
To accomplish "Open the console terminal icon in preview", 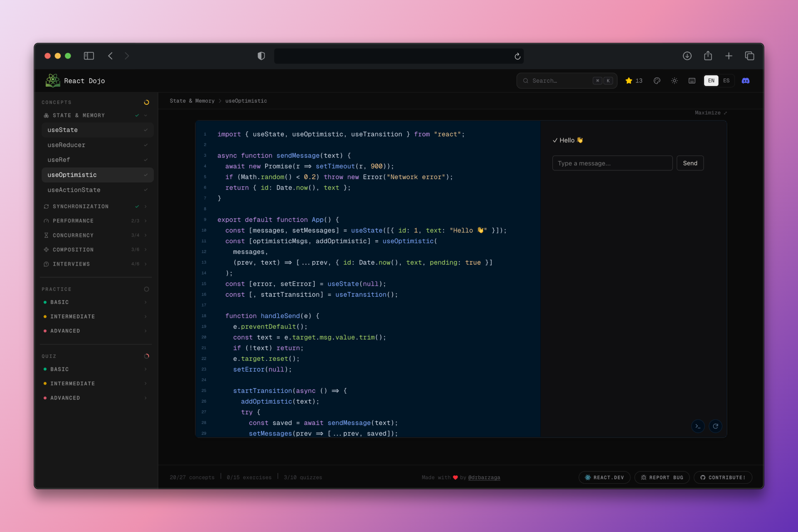I will tap(698, 426).
